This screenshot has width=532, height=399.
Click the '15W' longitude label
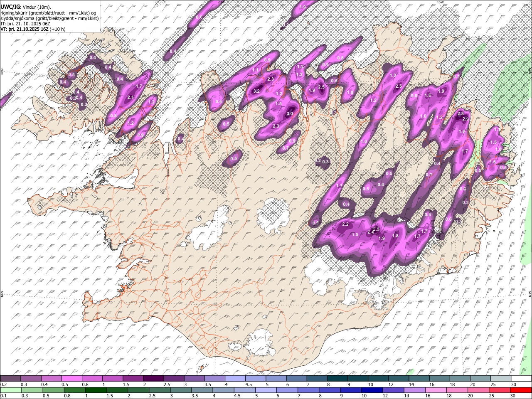click(x=440, y=2)
